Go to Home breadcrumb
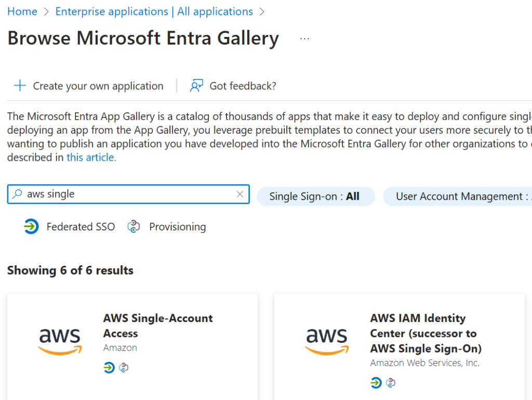This screenshot has height=400, width=532. click(22, 11)
